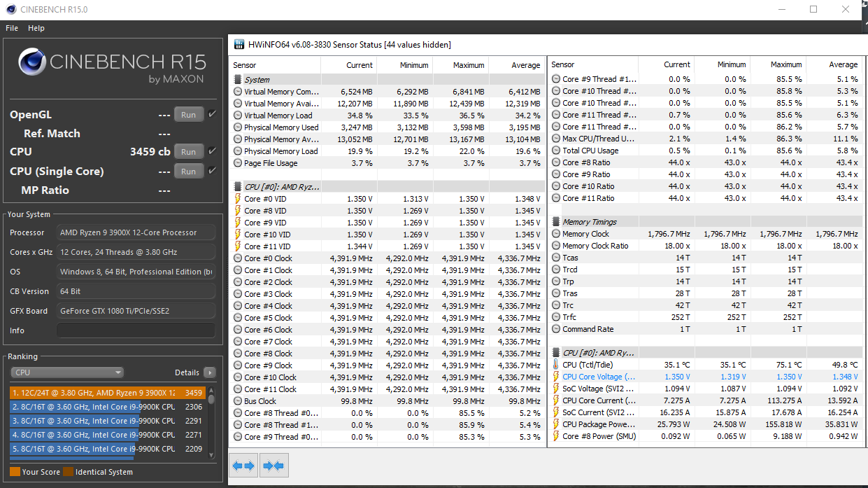
Task: Select ranking entry with score 2306
Action: pos(107,407)
